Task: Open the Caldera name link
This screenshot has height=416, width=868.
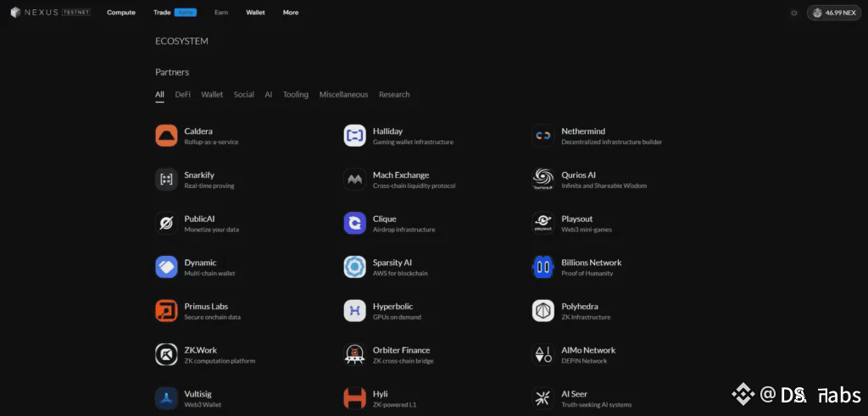Action: pyautogui.click(x=198, y=131)
